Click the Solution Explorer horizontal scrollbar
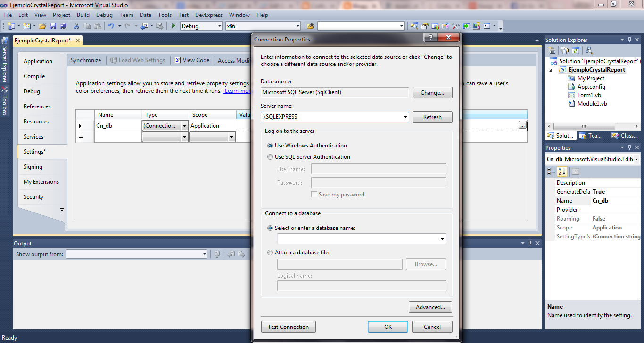 point(584,126)
